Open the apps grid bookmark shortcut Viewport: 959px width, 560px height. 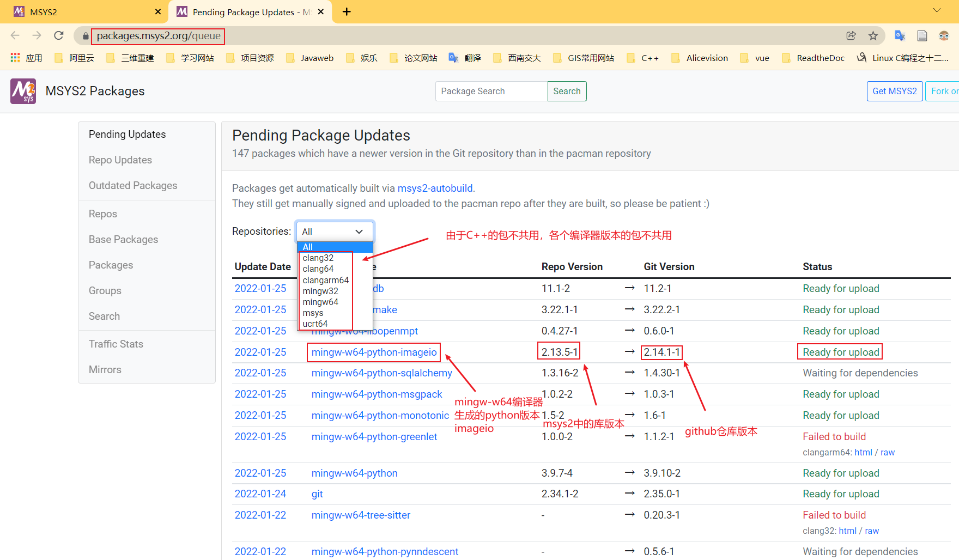point(26,58)
